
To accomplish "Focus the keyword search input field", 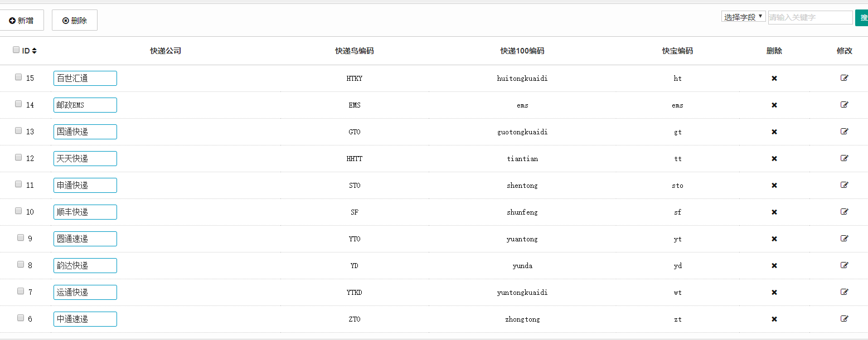I will coord(810,18).
